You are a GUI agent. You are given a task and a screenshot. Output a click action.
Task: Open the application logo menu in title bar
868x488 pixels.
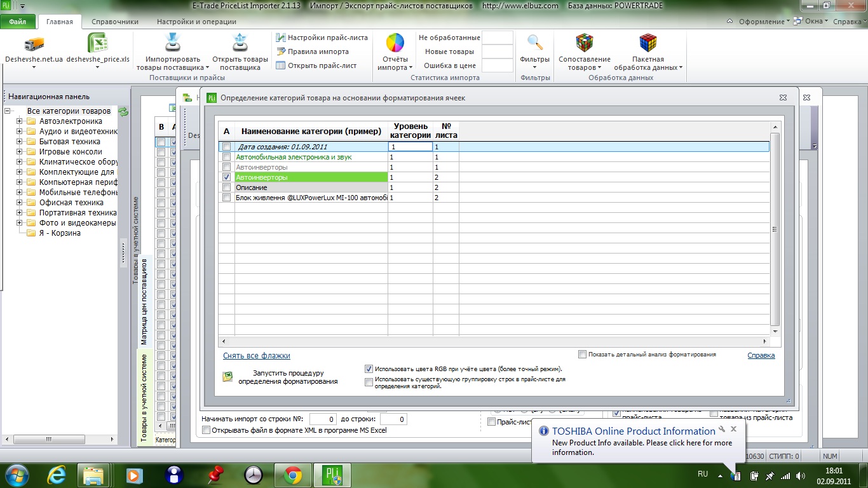point(6,6)
